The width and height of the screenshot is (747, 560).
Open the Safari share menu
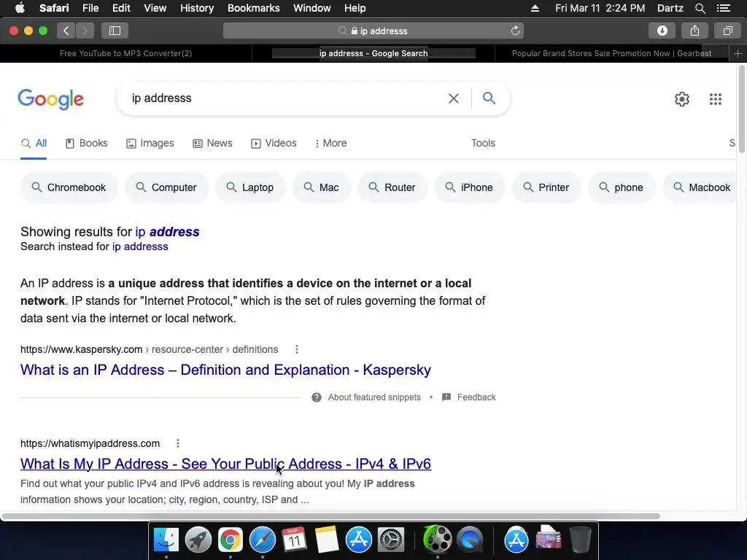pos(694,31)
